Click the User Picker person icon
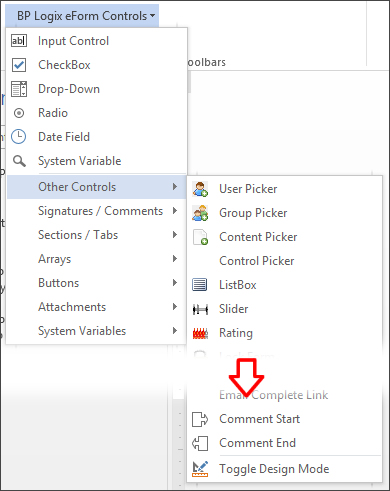This screenshot has width=390, height=491. 200,189
